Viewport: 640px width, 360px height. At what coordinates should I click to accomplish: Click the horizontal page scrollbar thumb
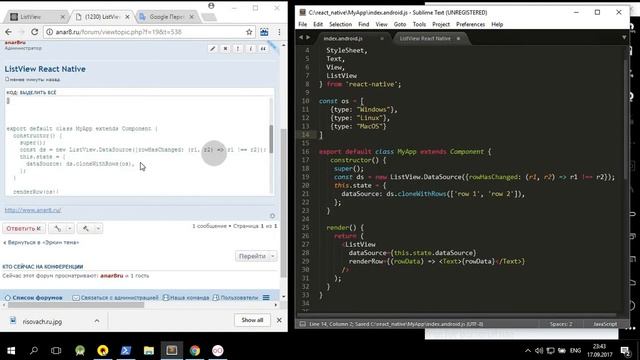coord(76,305)
